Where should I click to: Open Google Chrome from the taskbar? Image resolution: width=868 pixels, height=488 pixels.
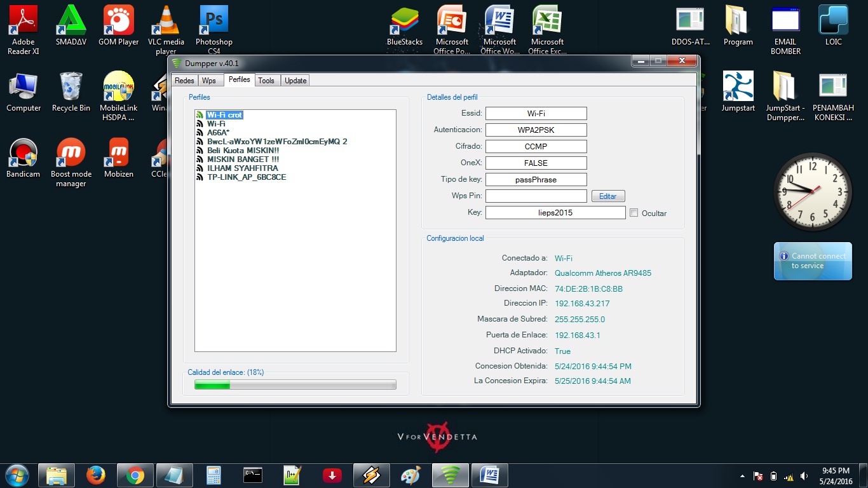click(135, 475)
